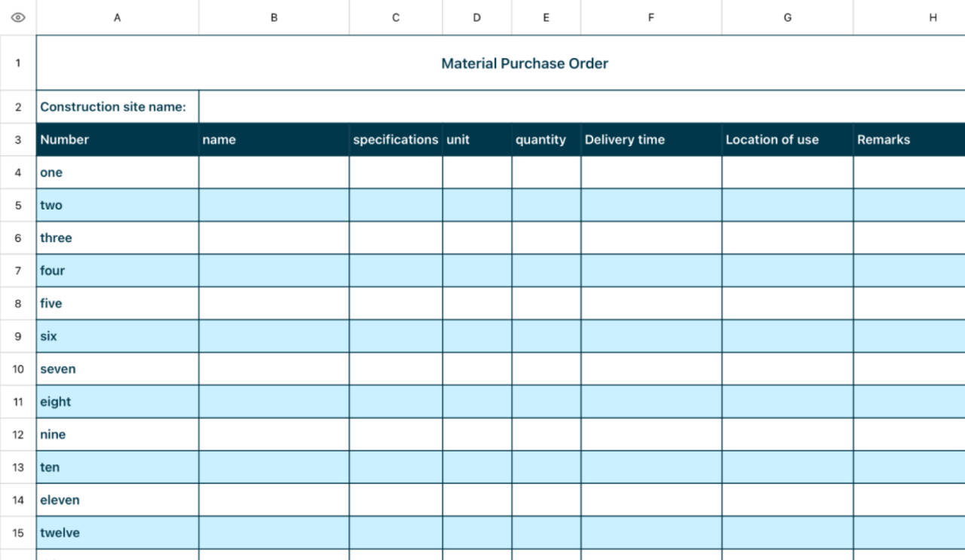Click the cell containing 'five'

click(118, 304)
